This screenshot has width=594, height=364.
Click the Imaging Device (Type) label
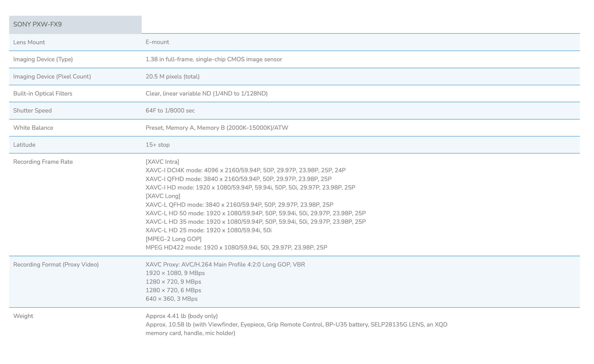[x=43, y=59]
